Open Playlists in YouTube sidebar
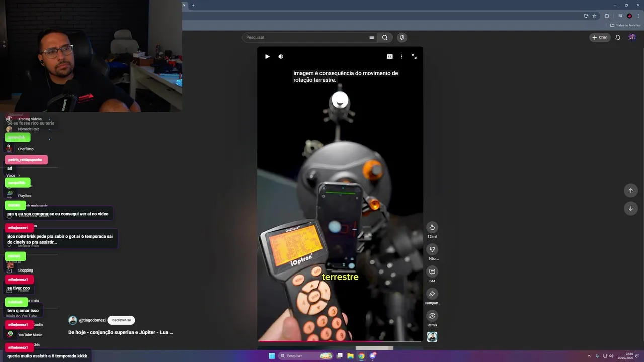Image resolution: width=644 pixels, height=362 pixels. [25, 196]
